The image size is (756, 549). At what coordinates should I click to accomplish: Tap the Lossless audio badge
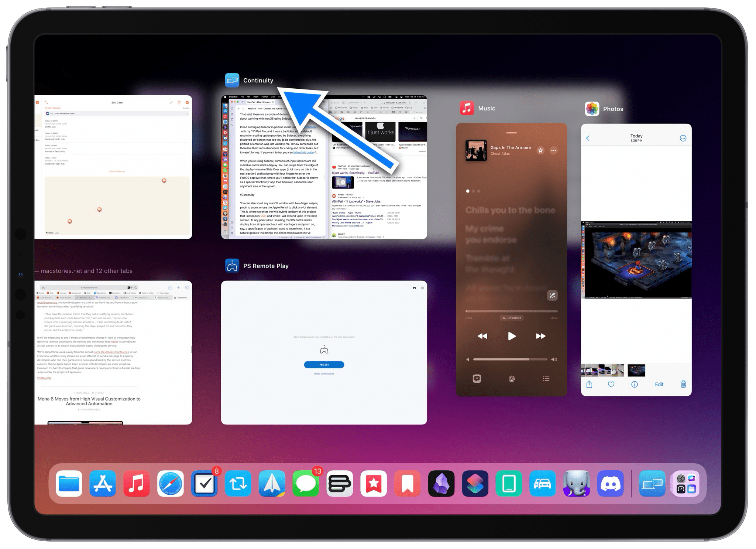[512, 318]
